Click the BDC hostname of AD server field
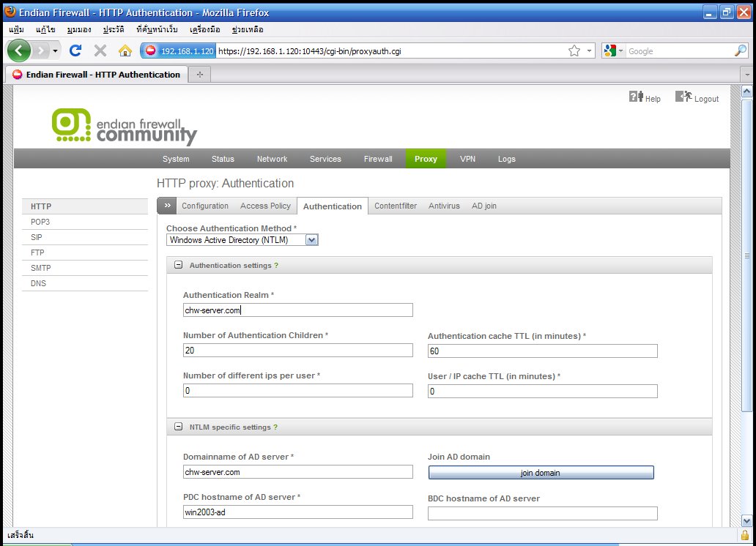The image size is (756, 546). click(x=542, y=513)
